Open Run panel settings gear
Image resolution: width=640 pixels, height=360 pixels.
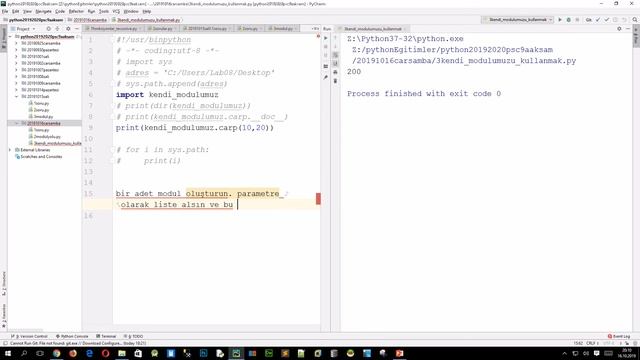[619, 29]
